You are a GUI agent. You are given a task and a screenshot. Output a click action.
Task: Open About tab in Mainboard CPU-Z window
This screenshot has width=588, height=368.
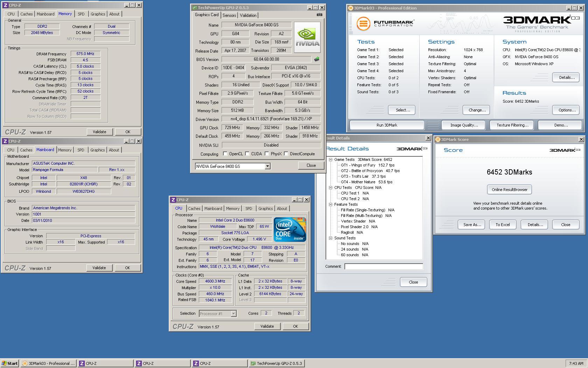pos(114,150)
